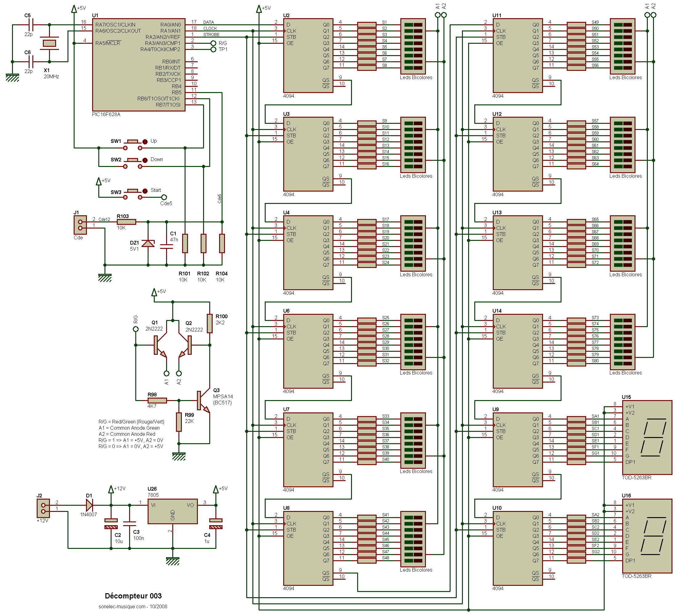Select the U12 4094 shift register
The width and height of the screenshot is (678, 616).
pyautogui.click(x=518, y=154)
